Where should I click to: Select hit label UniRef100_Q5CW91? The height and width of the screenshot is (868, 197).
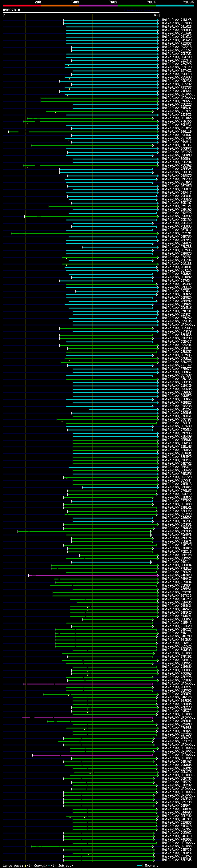pyautogui.click(x=177, y=694)
